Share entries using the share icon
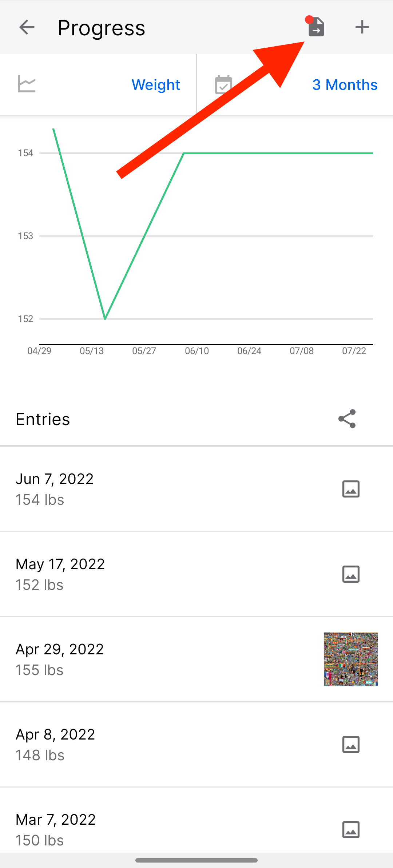Image resolution: width=393 pixels, height=868 pixels. point(347,419)
